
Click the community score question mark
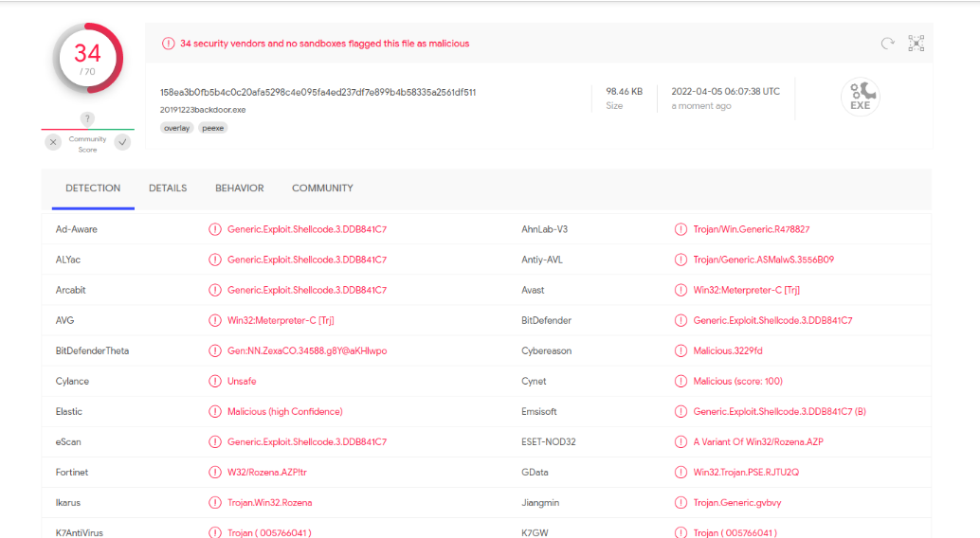87,118
